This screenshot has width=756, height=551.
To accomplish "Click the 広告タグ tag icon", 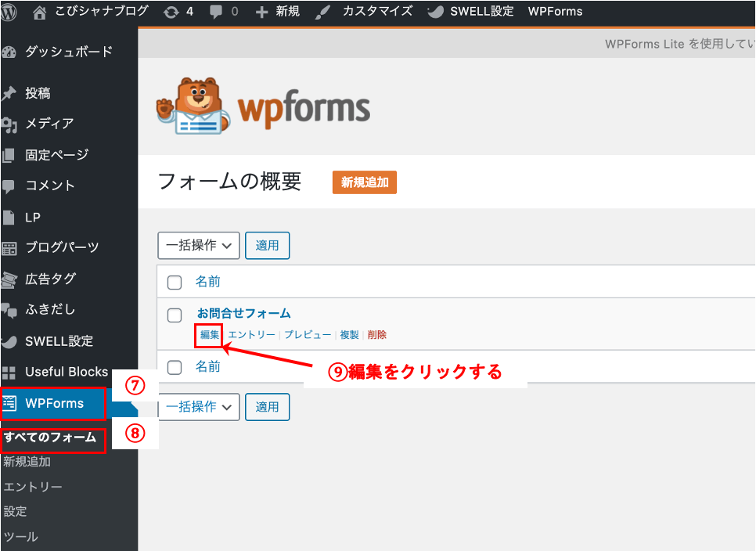I will click(9, 279).
